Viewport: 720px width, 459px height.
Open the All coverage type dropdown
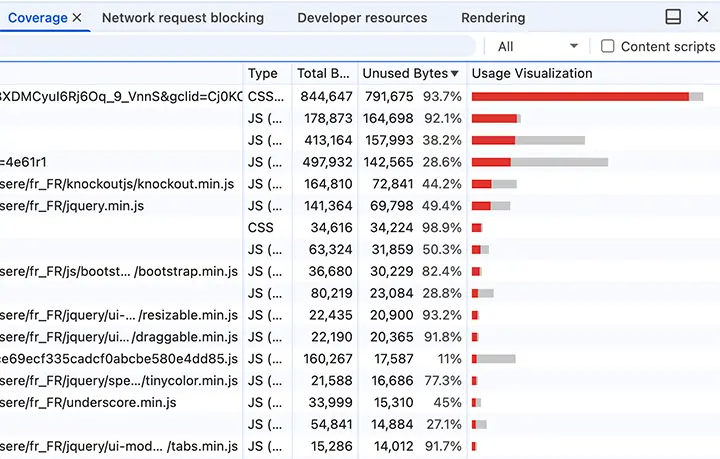(537, 46)
